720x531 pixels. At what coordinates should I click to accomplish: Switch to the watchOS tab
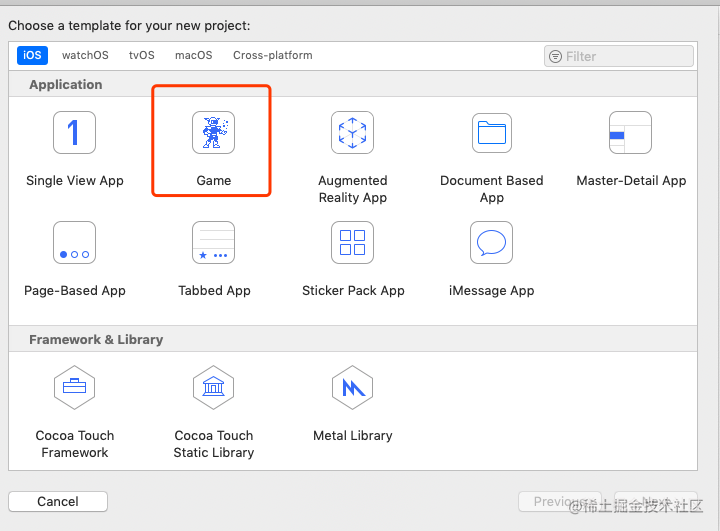pyautogui.click(x=85, y=55)
